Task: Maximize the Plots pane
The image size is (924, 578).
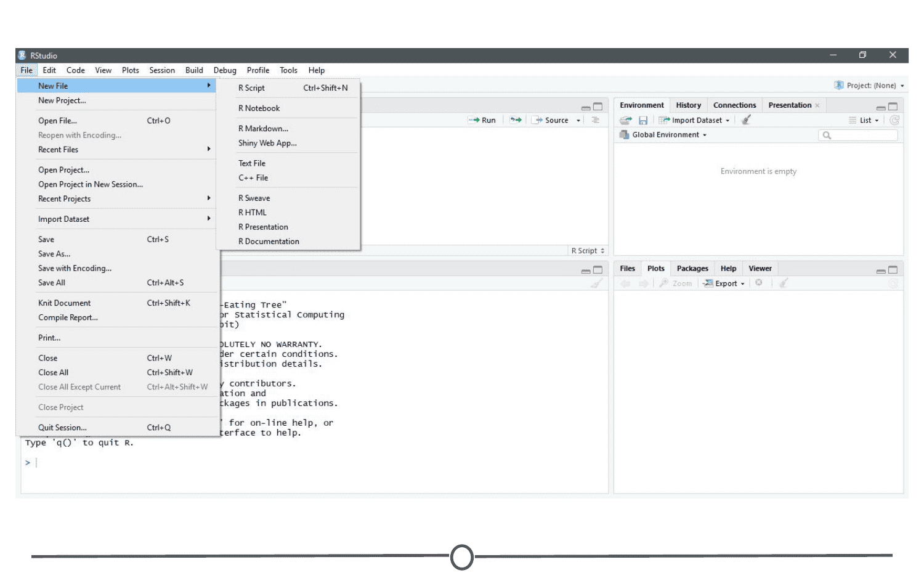Action: [x=893, y=270]
